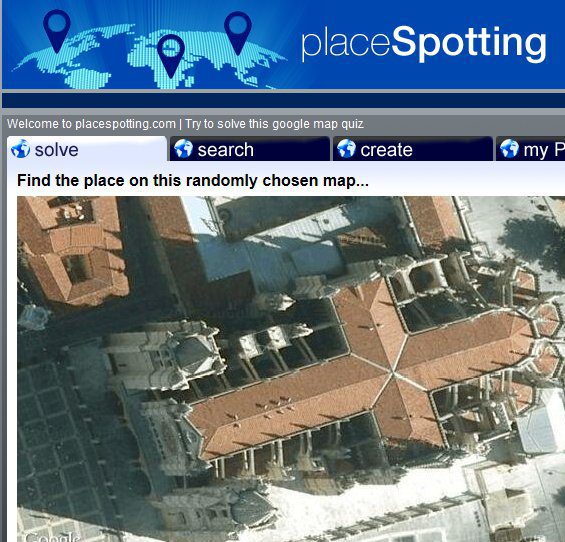Click the rightmost map pin in header
Image resolution: width=565 pixels, height=542 pixels.
(238, 33)
